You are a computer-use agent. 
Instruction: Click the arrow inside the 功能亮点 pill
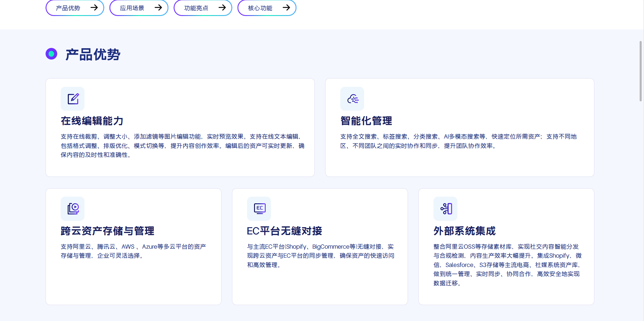click(222, 8)
